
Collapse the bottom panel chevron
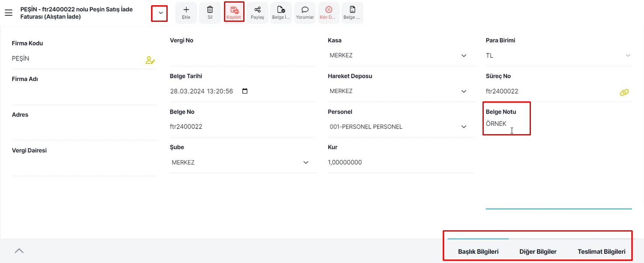click(19, 251)
